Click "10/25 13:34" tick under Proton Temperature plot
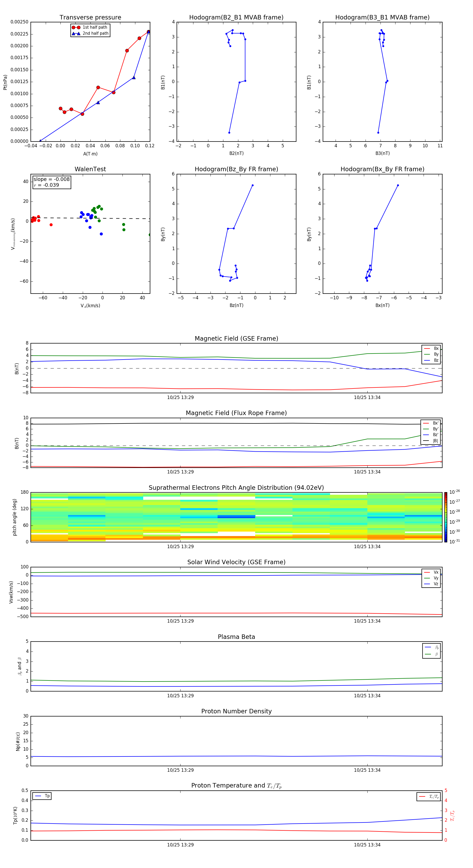The image size is (473, 868). click(367, 845)
